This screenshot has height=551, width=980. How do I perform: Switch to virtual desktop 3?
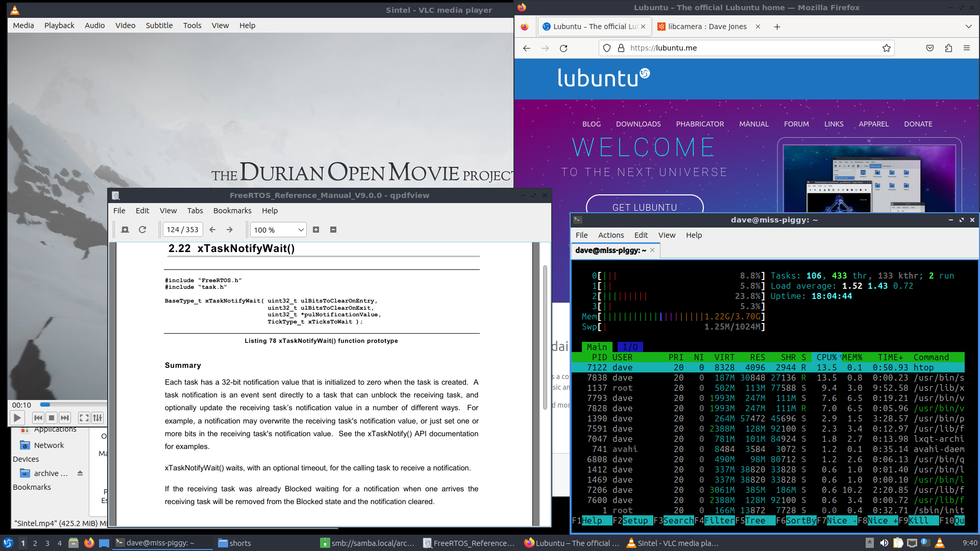(47, 543)
